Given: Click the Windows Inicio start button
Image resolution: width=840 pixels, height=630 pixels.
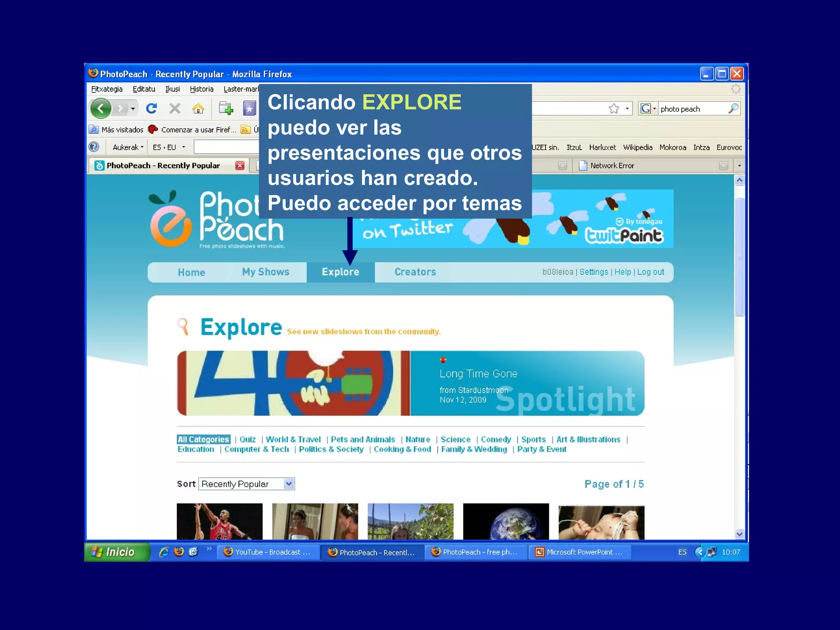Looking at the screenshot, I should point(116,552).
